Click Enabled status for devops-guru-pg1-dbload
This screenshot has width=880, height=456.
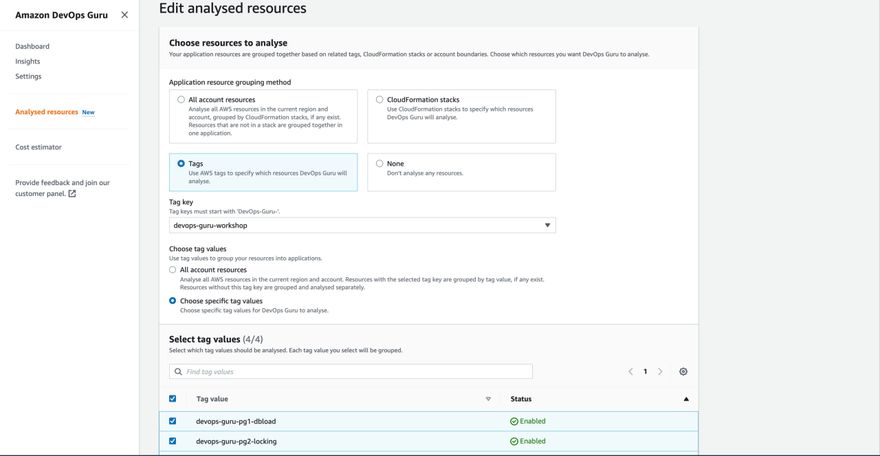528,421
